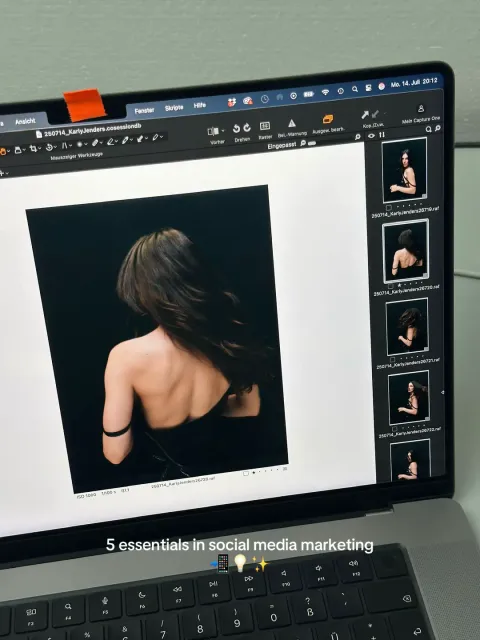Click the browser search magnifier icon

429,129
